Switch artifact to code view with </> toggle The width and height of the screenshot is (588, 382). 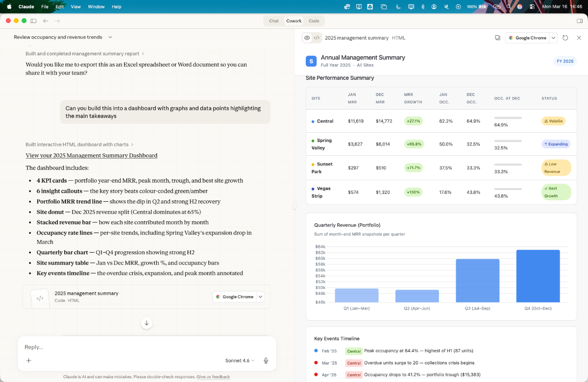point(317,38)
